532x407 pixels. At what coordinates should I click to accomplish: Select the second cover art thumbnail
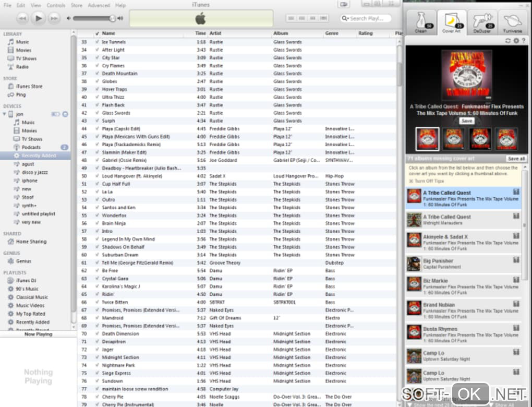454,138
